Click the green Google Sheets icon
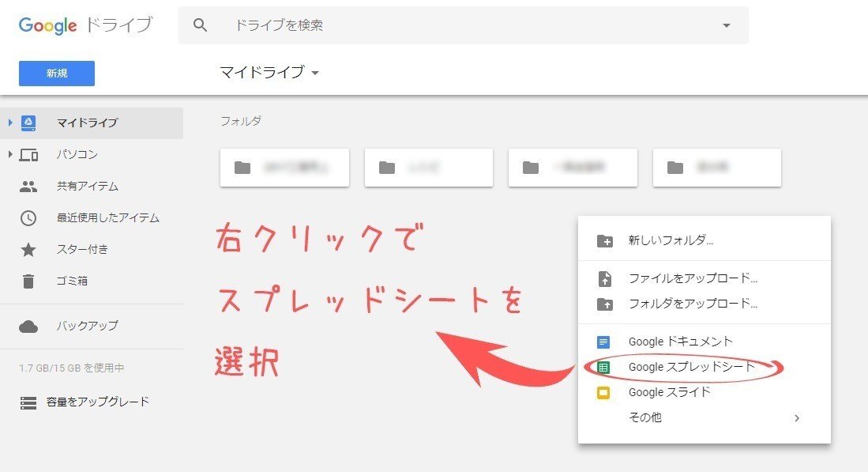 point(603,368)
